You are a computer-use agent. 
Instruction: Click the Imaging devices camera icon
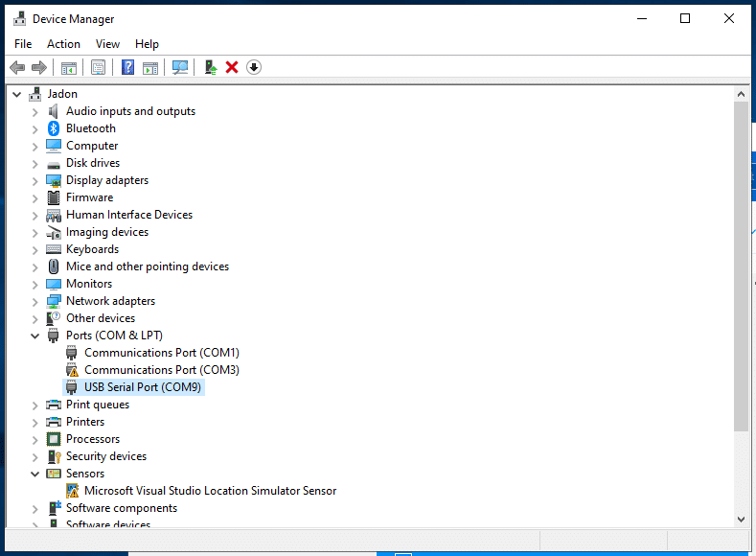pos(54,232)
